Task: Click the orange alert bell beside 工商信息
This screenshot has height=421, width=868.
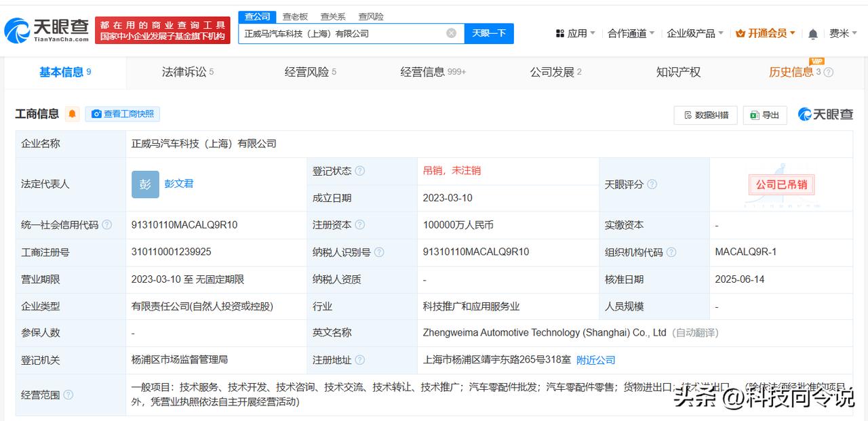Action: coord(72,114)
